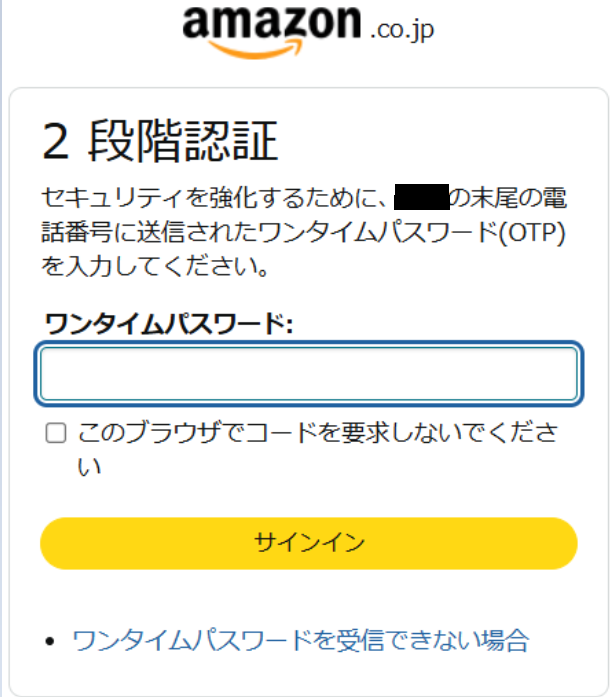Click the 2 段階認証 heading

[x=160, y=141]
